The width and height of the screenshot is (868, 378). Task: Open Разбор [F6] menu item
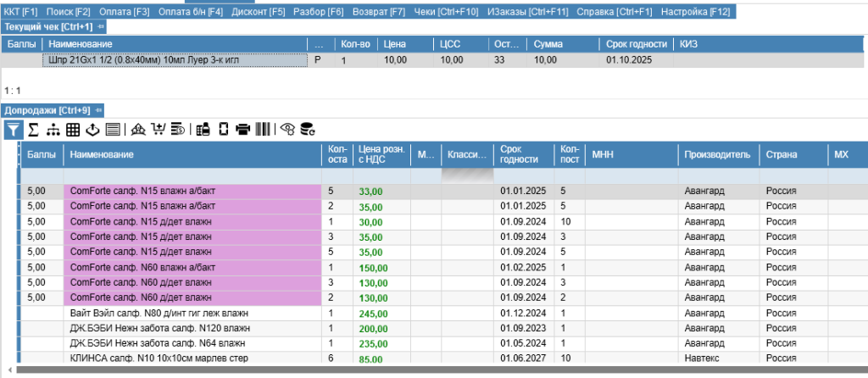point(318,12)
